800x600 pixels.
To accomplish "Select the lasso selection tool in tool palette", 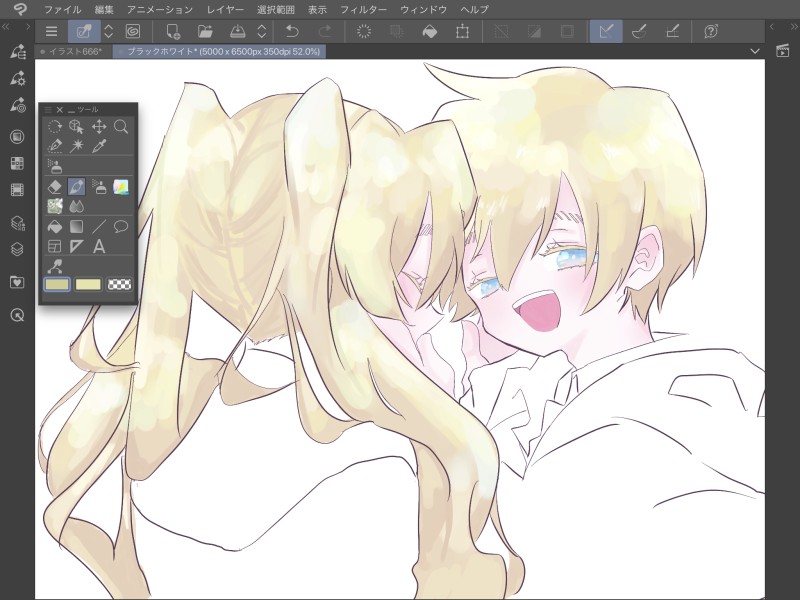I will [x=55, y=127].
